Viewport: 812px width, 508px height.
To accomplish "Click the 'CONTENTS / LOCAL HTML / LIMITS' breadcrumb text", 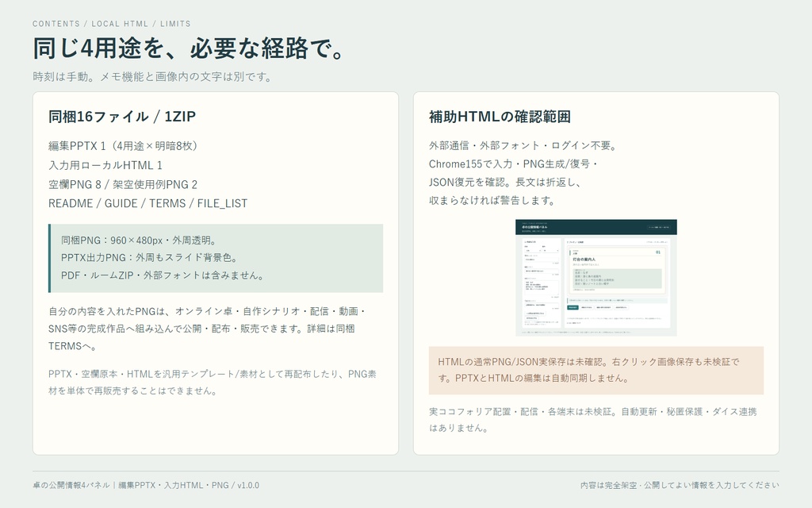I will pos(111,24).
